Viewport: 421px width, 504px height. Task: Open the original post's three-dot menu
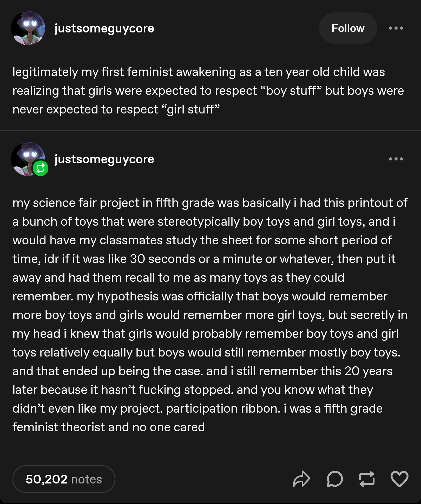pos(396,28)
